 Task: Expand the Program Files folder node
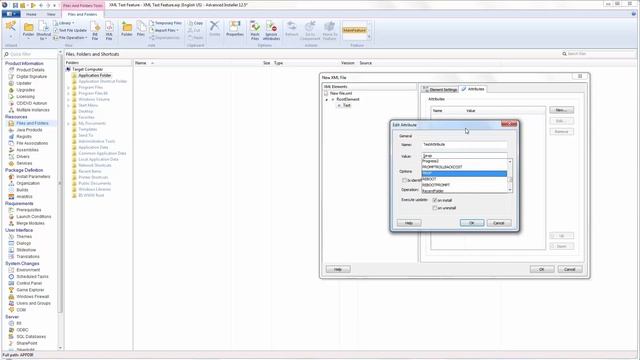pyautogui.click(x=69, y=87)
